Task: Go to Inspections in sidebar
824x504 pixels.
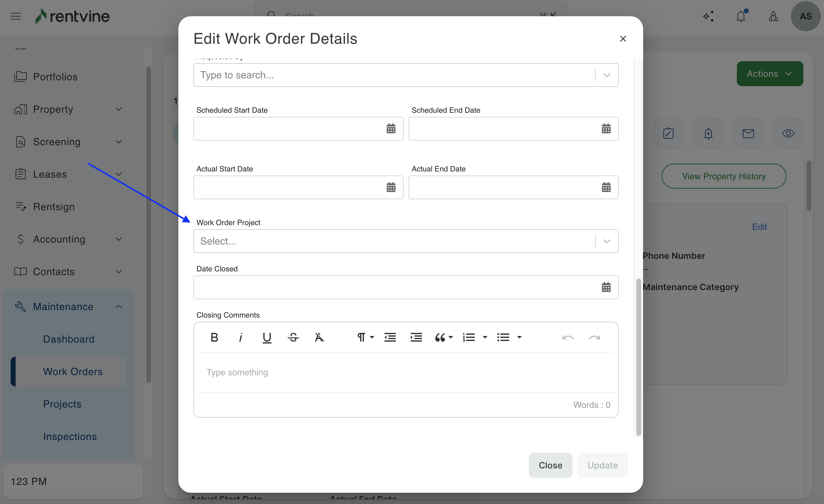Action: tap(70, 437)
